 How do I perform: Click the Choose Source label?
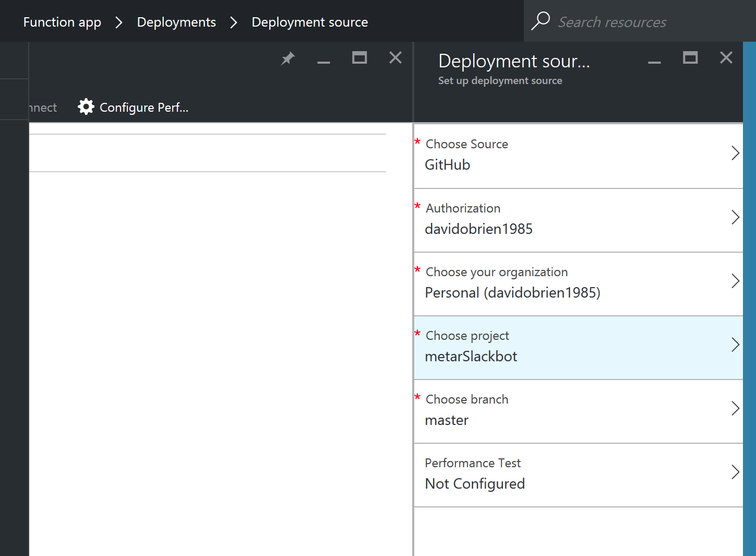[467, 144]
